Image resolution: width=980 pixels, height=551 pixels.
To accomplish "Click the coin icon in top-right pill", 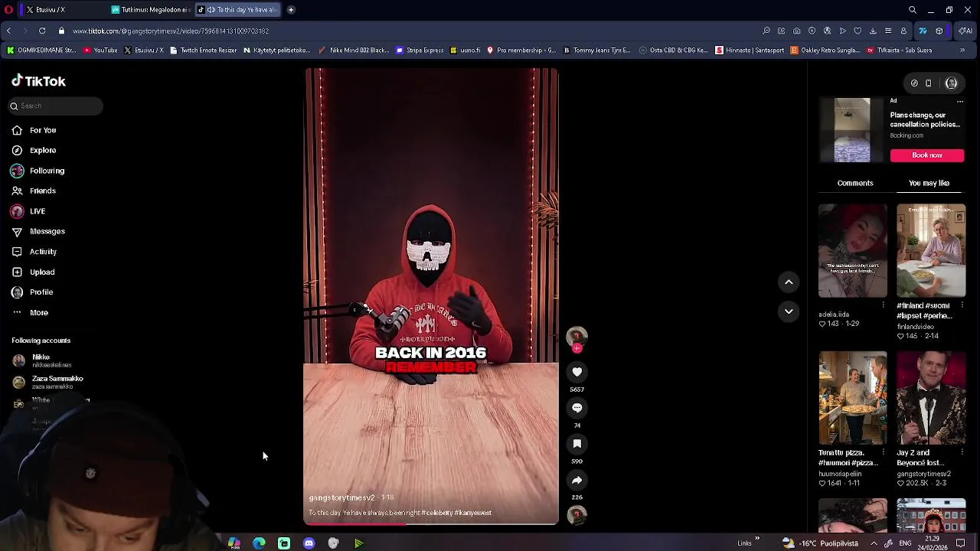I will pos(914,83).
